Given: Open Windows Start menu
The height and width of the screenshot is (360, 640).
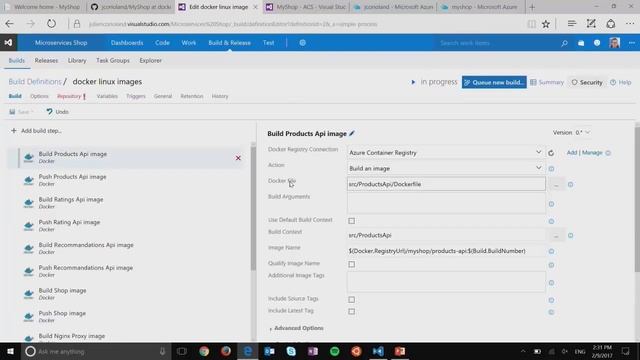Looking at the screenshot, I should pos(10,351).
